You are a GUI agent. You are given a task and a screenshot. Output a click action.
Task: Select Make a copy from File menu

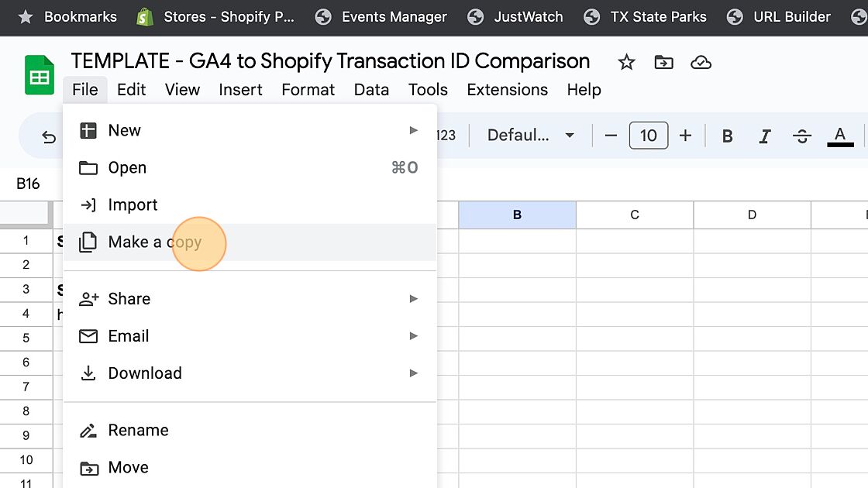(155, 242)
